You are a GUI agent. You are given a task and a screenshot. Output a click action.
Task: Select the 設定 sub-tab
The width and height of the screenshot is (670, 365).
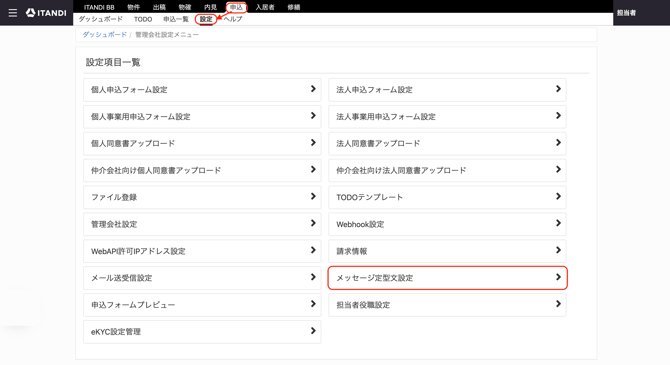206,19
